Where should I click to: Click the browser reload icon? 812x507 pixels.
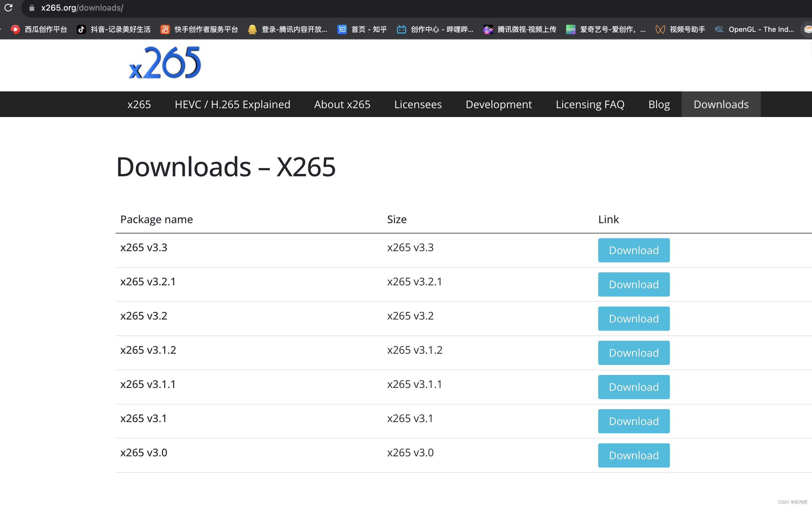tap(8, 7)
